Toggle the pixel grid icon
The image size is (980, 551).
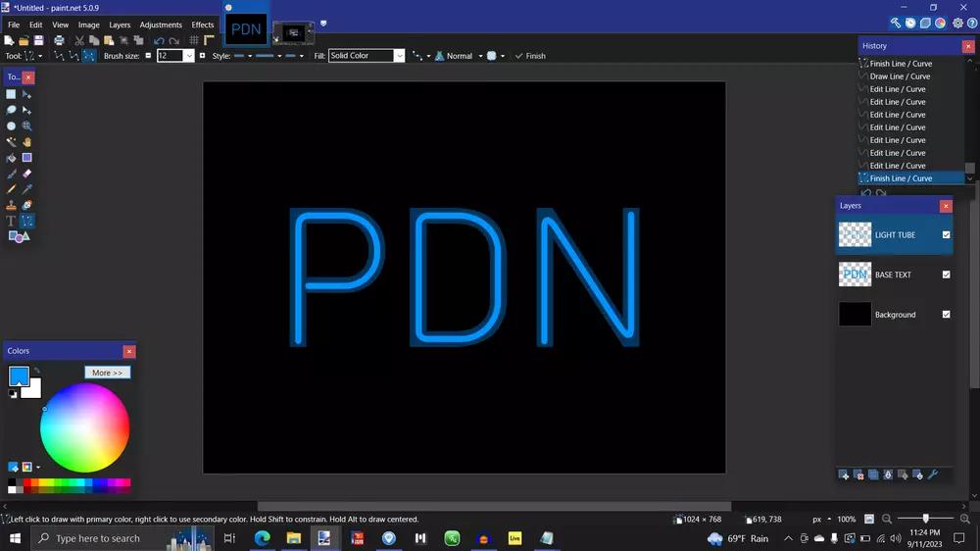[x=194, y=40]
